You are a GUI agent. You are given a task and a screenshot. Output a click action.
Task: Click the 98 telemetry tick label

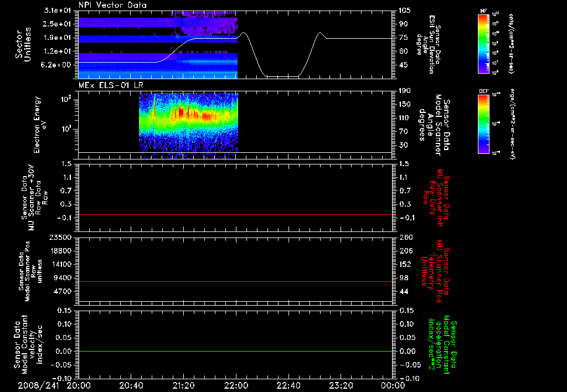coord(403,278)
